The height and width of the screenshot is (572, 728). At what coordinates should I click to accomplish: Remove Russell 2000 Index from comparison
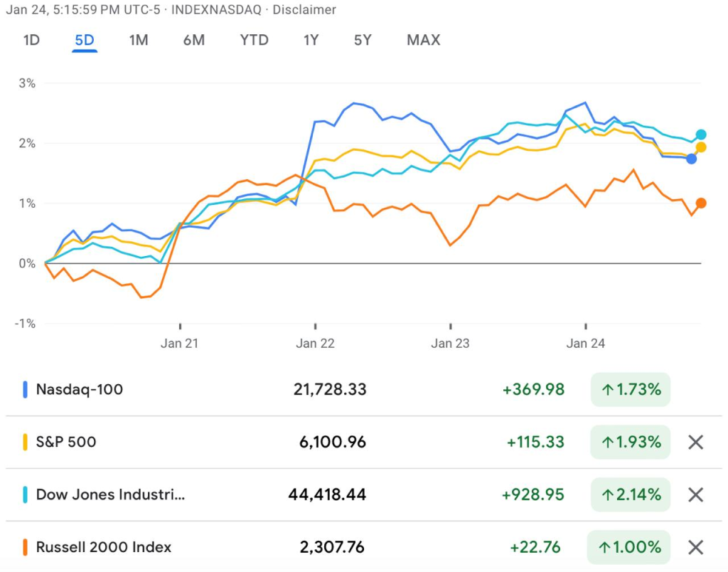(x=695, y=547)
